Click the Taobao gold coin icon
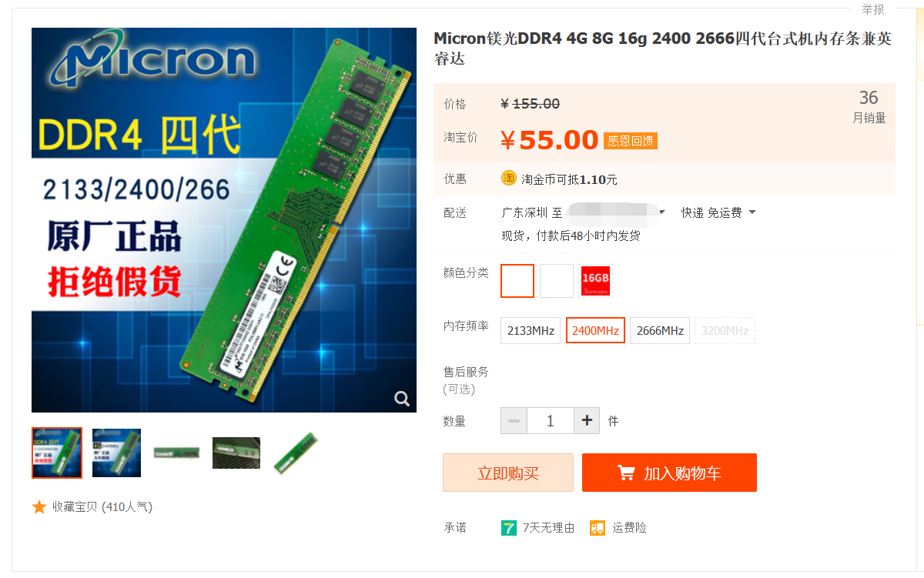 (509, 178)
